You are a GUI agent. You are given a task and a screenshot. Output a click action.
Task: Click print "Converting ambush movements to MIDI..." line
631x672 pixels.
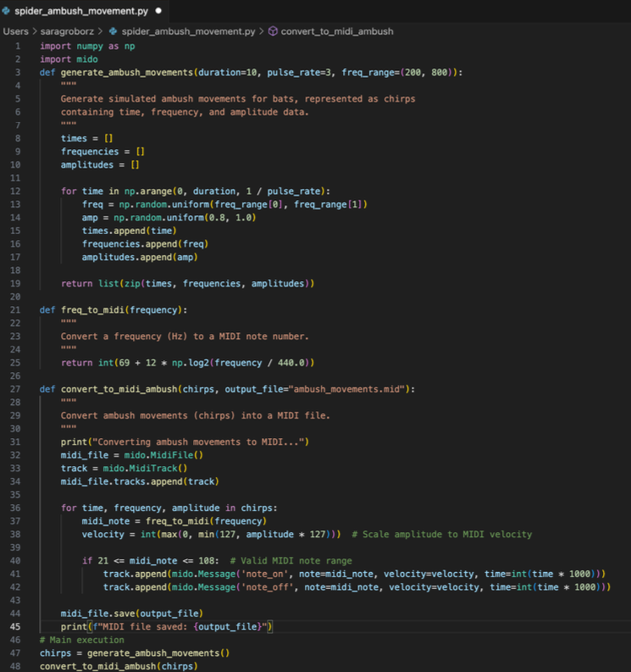185,442
